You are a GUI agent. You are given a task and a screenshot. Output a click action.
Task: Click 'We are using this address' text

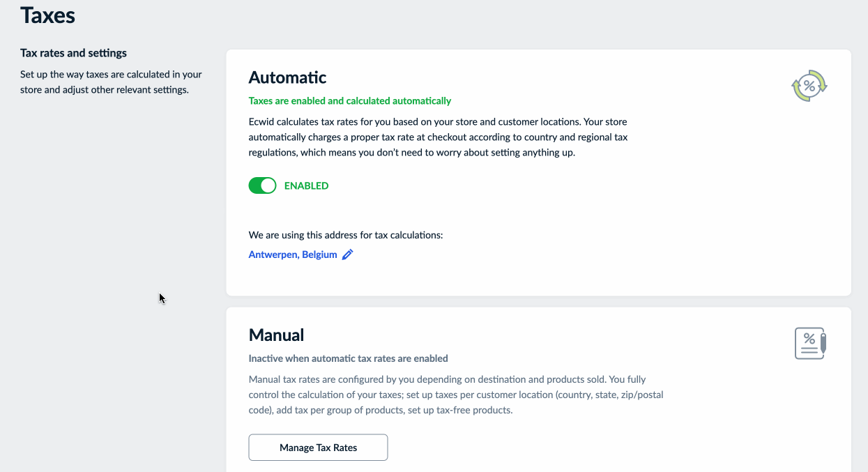346,235
